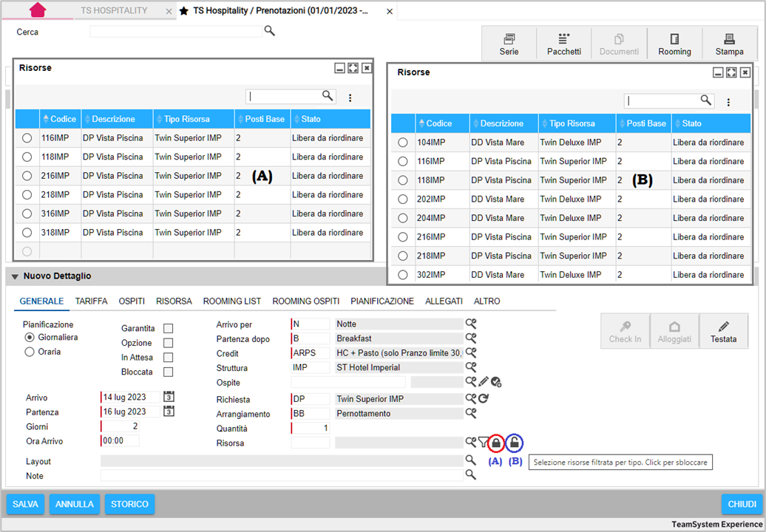The width and height of the screenshot is (766, 532).
Task: Click the check-circle icon beside Ospite
Action: tap(496, 382)
